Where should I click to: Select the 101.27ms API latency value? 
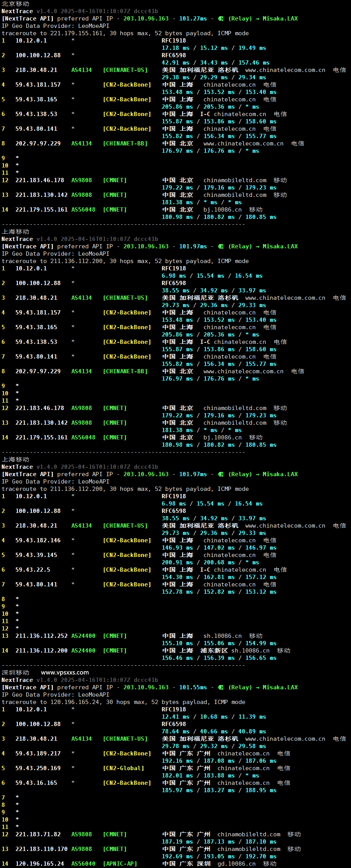pos(193,19)
